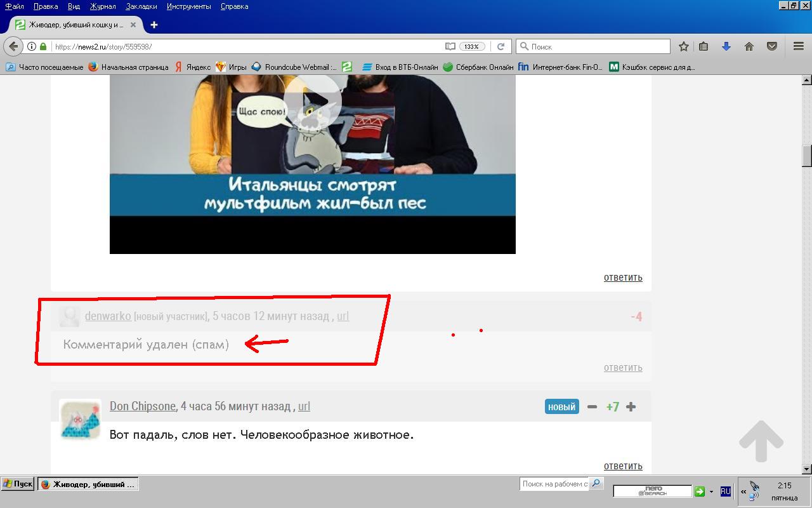Toggle reader view icon in address bar
This screenshot has height=508, width=812.
click(450, 46)
